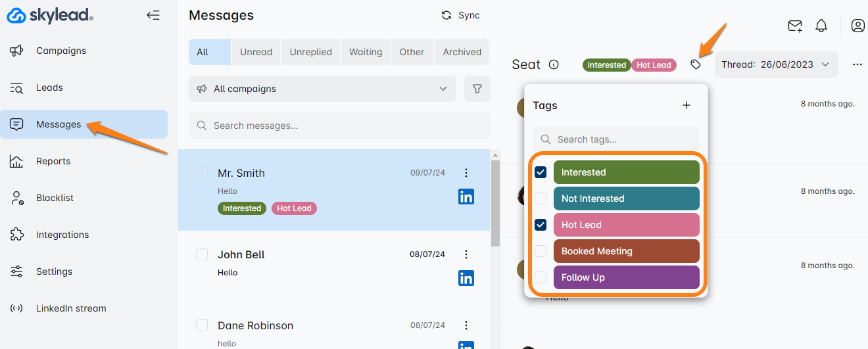Open the notifications bell
Screen dimensions: 868x349
click(x=821, y=26)
